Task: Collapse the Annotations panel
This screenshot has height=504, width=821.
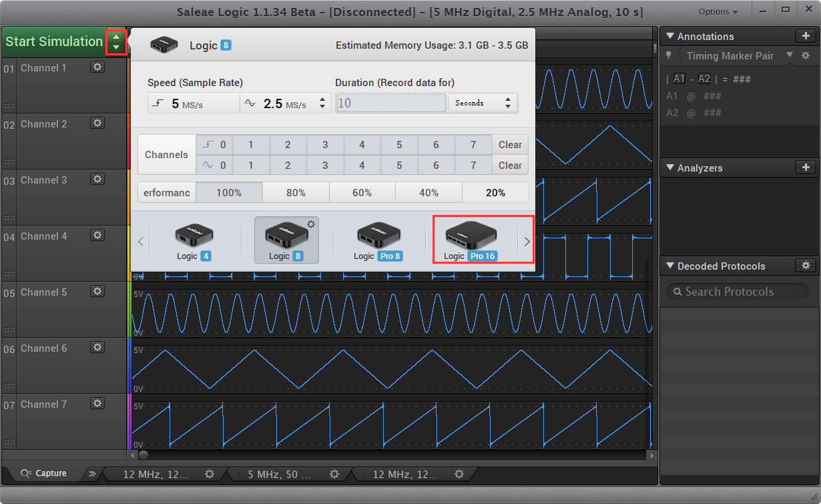Action: [671, 37]
